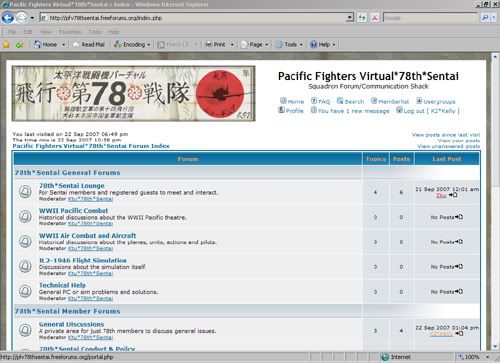Open the Help menu in menu bar
This screenshot has height=363, width=500.
(x=114, y=32)
